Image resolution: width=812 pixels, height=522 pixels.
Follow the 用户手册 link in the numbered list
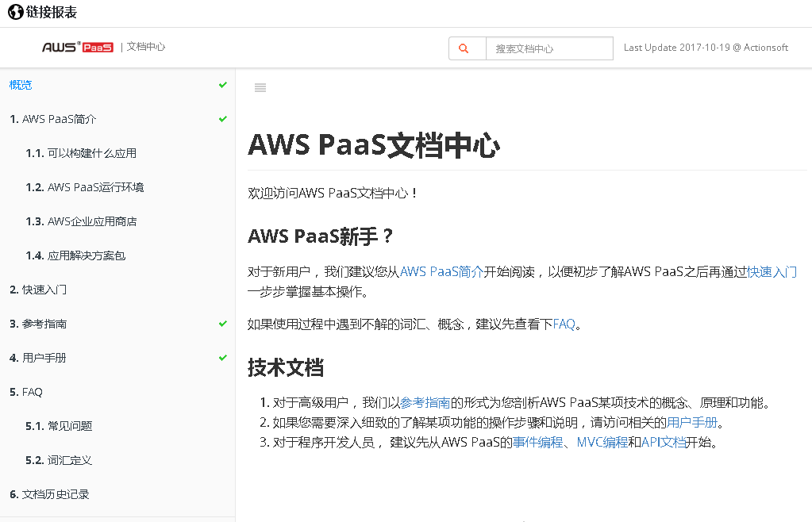tap(692, 423)
